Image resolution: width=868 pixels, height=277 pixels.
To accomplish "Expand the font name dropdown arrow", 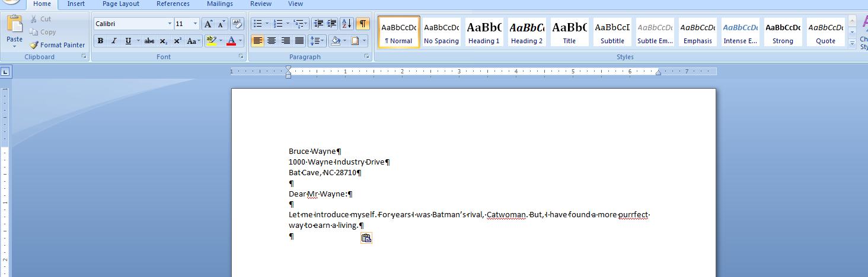I will pyautogui.click(x=170, y=24).
